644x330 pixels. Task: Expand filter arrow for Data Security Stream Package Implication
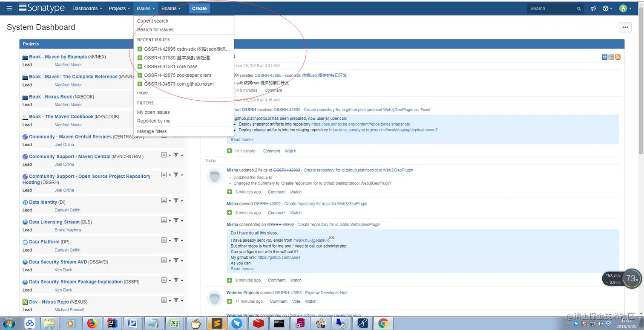click(182, 281)
